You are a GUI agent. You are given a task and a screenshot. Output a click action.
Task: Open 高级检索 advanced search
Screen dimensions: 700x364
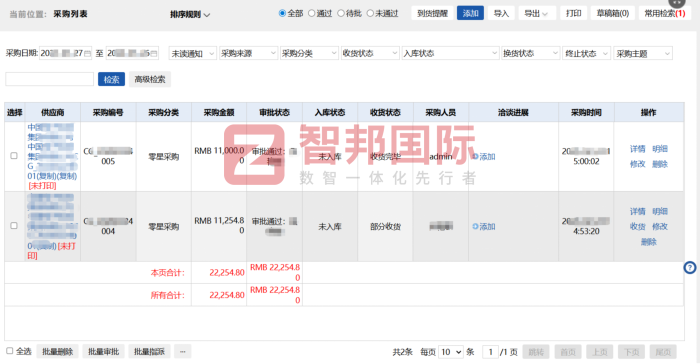point(150,79)
